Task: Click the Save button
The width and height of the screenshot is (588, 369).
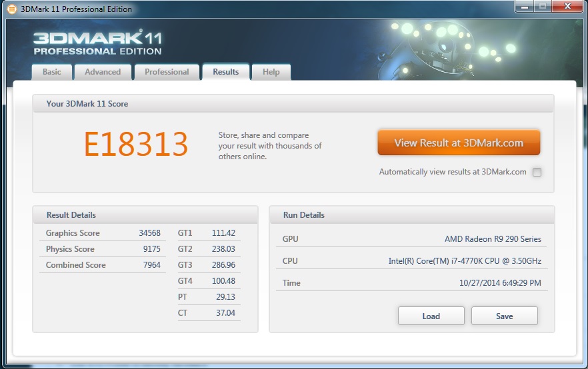Action: point(505,316)
